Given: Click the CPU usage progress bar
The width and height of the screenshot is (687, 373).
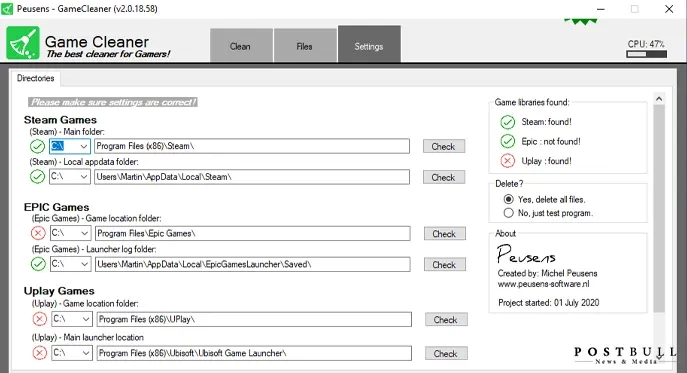Looking at the screenshot, I should (x=647, y=54).
